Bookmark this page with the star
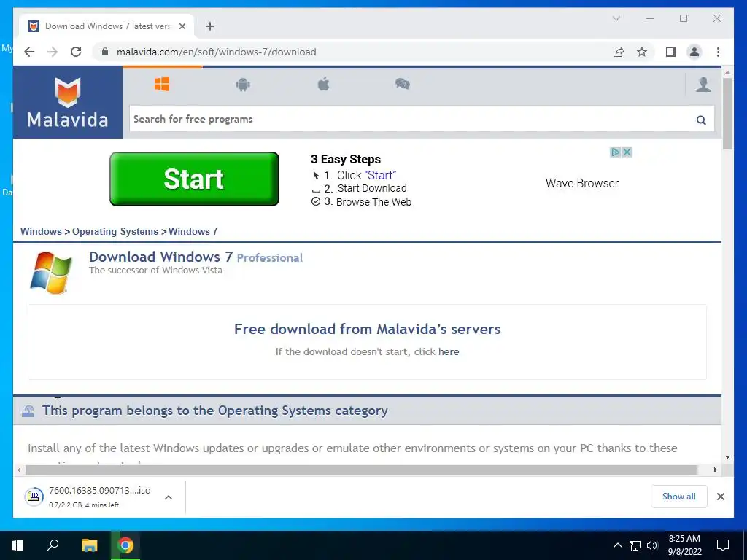747x560 pixels. [642, 52]
